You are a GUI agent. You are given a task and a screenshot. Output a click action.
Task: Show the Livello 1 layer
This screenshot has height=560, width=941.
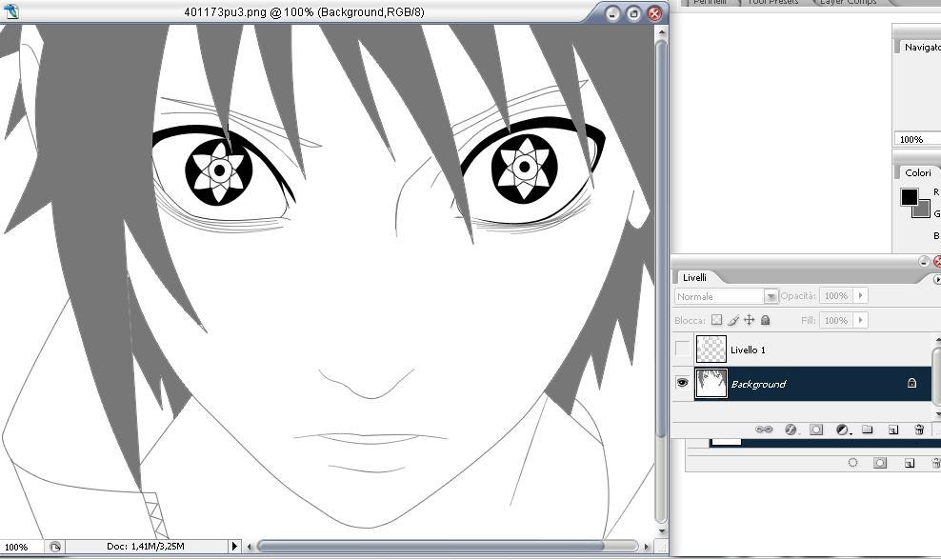682,350
